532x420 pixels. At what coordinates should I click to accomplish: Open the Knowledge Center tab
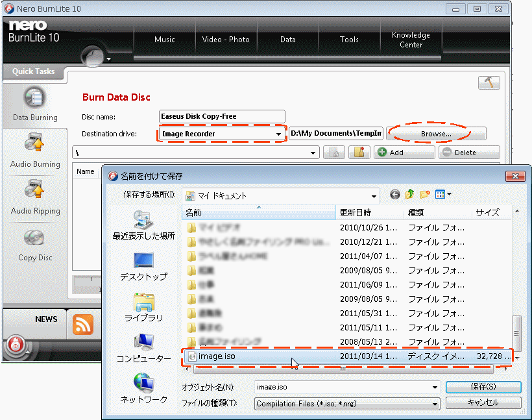point(411,40)
